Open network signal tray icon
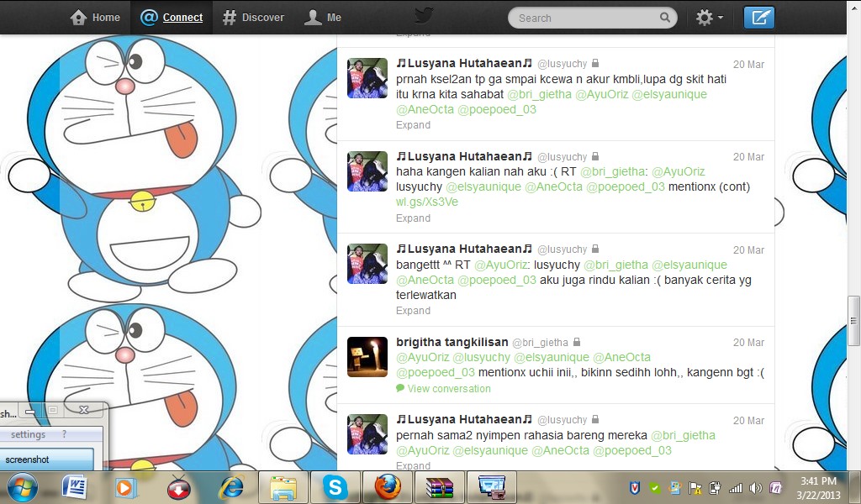Image resolution: width=861 pixels, height=504 pixels. pyautogui.click(x=735, y=487)
